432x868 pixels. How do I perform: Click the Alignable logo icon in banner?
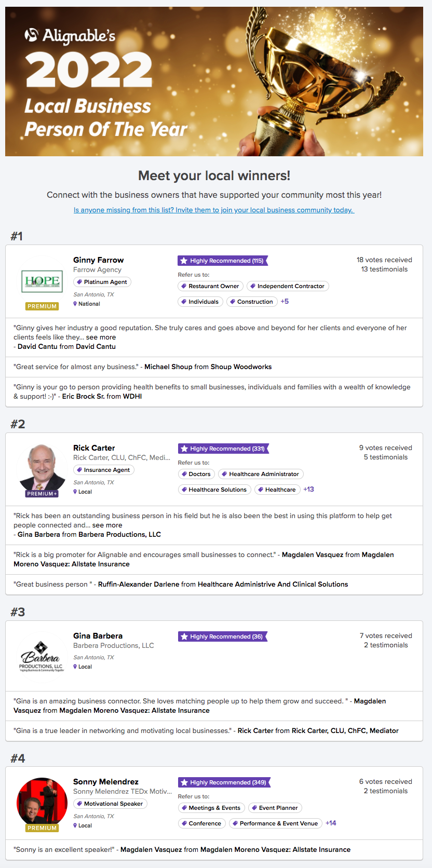coord(32,35)
